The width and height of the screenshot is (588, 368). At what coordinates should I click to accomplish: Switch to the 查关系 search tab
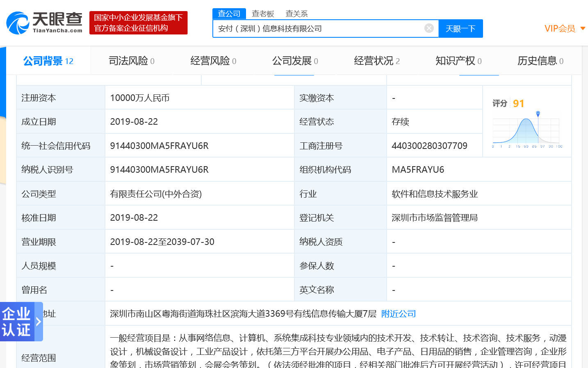coord(296,14)
